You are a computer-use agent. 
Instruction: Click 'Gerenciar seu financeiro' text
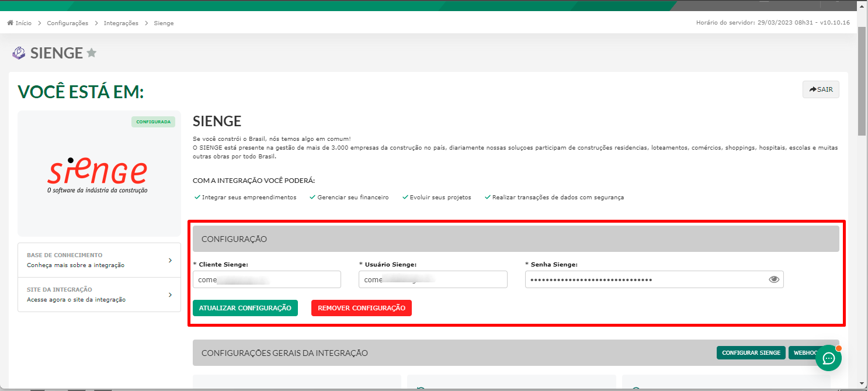coord(353,198)
